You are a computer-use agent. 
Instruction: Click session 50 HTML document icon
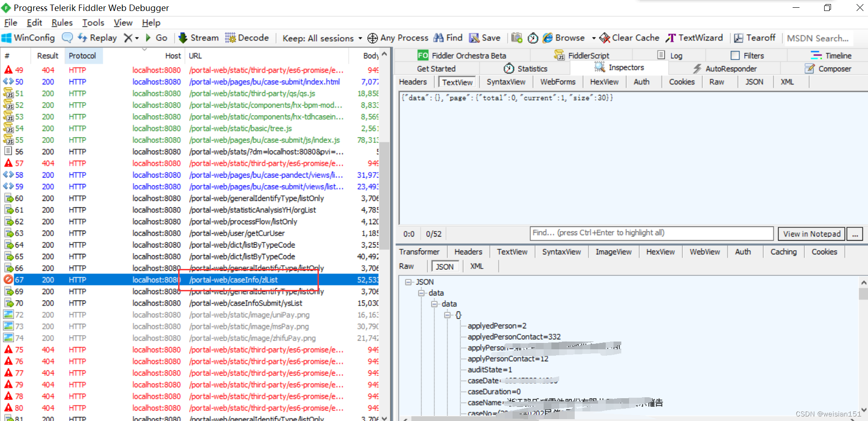8,81
